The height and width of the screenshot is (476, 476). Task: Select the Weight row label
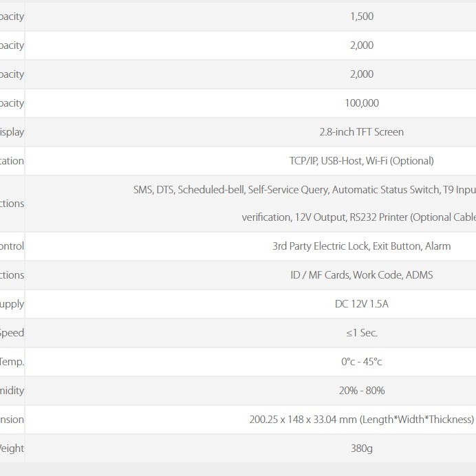(x=12, y=448)
